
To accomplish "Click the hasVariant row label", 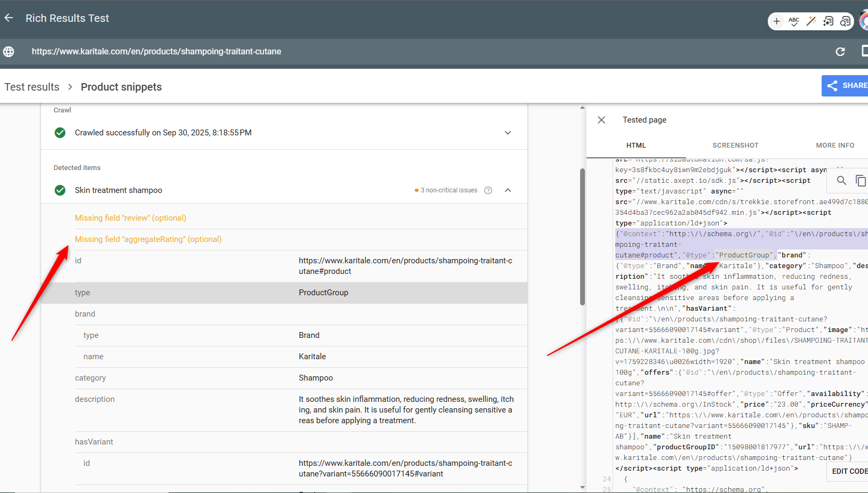I will [94, 442].
